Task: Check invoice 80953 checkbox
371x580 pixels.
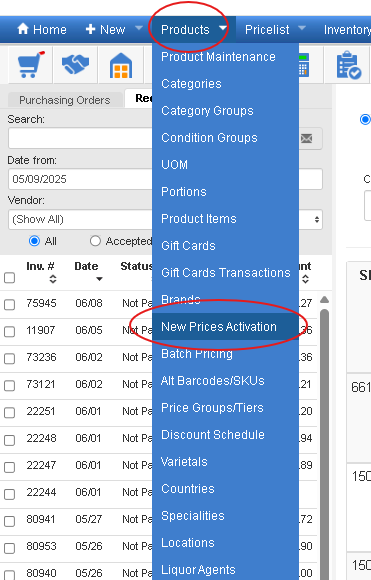Action: pyautogui.click(x=9, y=548)
